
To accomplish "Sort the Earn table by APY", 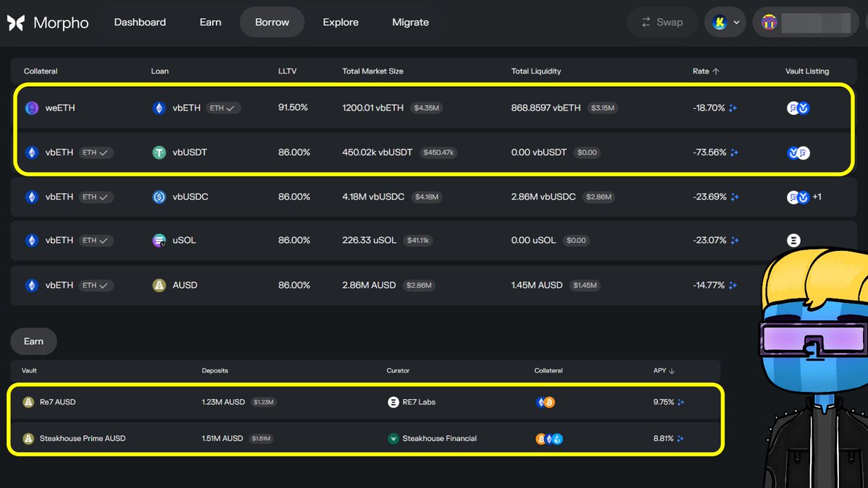I will click(x=663, y=371).
